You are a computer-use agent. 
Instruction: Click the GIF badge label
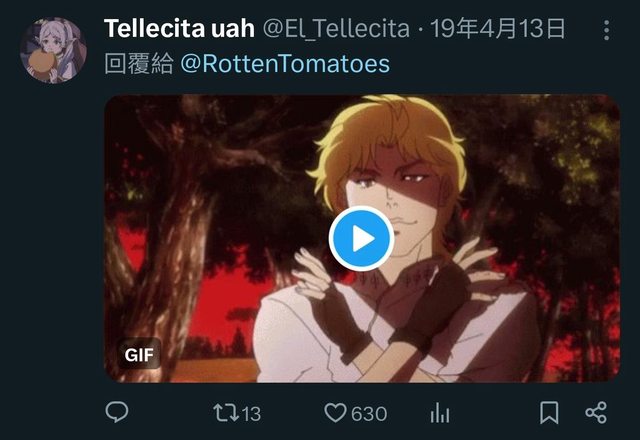click(139, 354)
